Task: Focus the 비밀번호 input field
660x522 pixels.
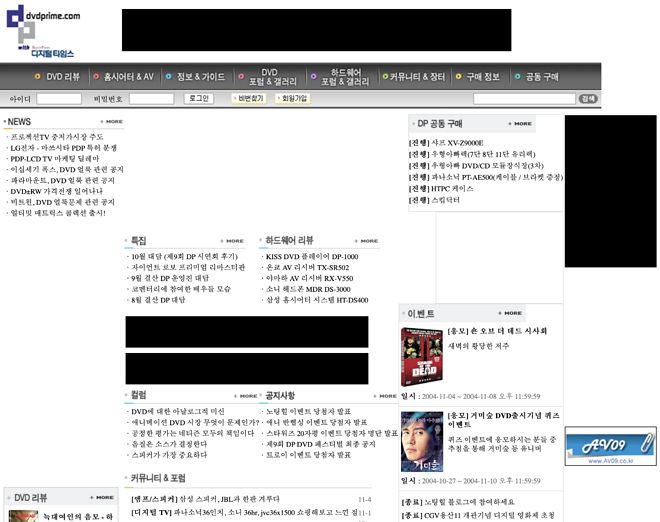Action: [152, 99]
